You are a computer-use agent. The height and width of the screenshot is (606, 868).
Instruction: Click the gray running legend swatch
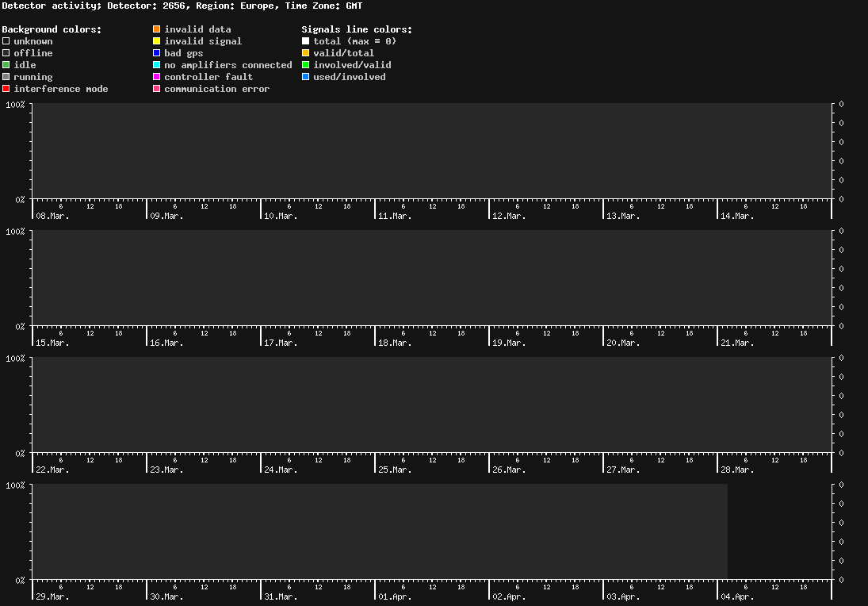6,77
